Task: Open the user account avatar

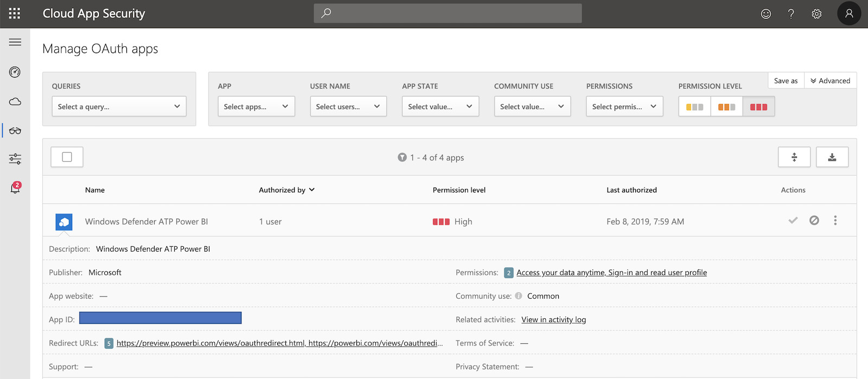Action: point(849,14)
